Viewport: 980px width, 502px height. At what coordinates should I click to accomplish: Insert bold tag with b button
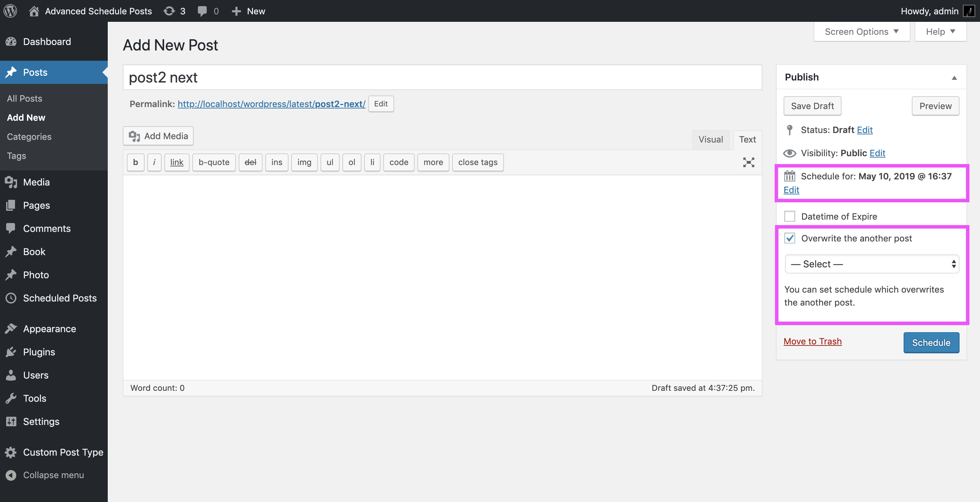[135, 162]
